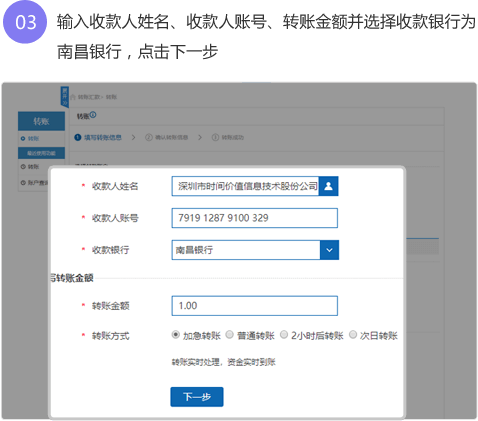Expand the 收款银行 dropdown arrow
Viewport: 478px width, 421px height.
pos(329,250)
